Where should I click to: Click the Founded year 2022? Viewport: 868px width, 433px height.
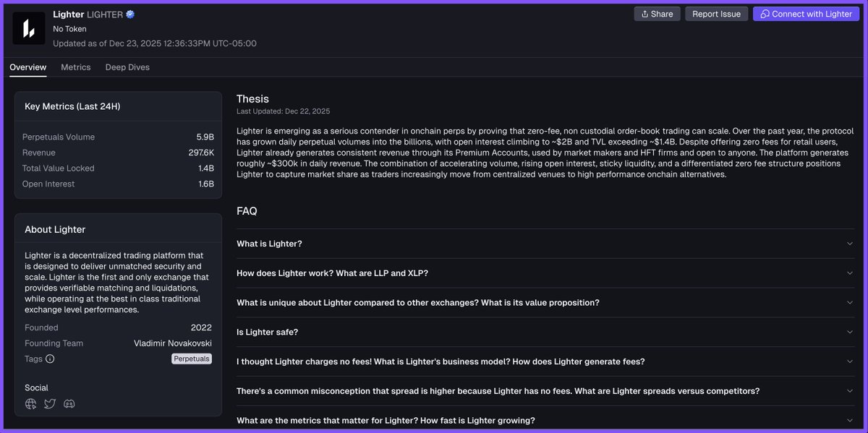(201, 327)
